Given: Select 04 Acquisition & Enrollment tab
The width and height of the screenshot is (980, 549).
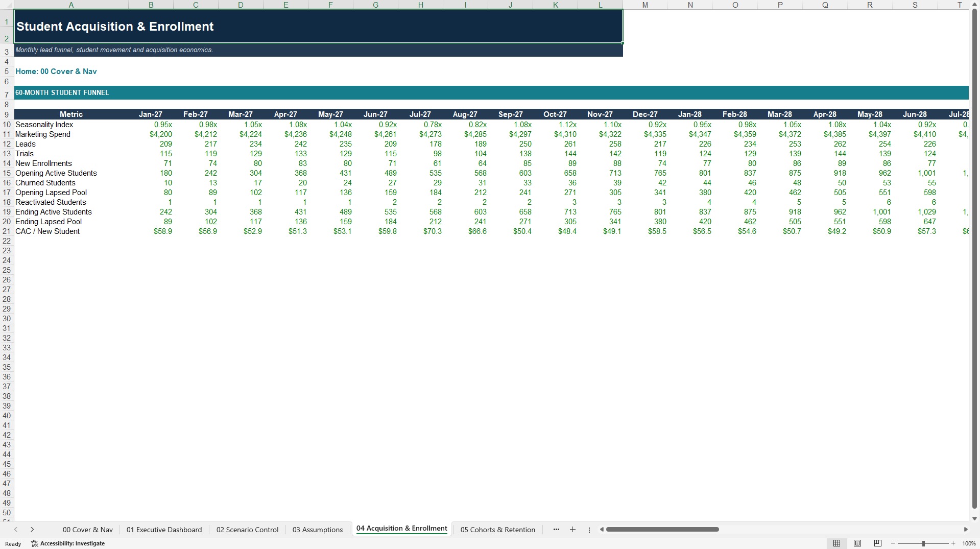Looking at the screenshot, I should (x=401, y=529).
